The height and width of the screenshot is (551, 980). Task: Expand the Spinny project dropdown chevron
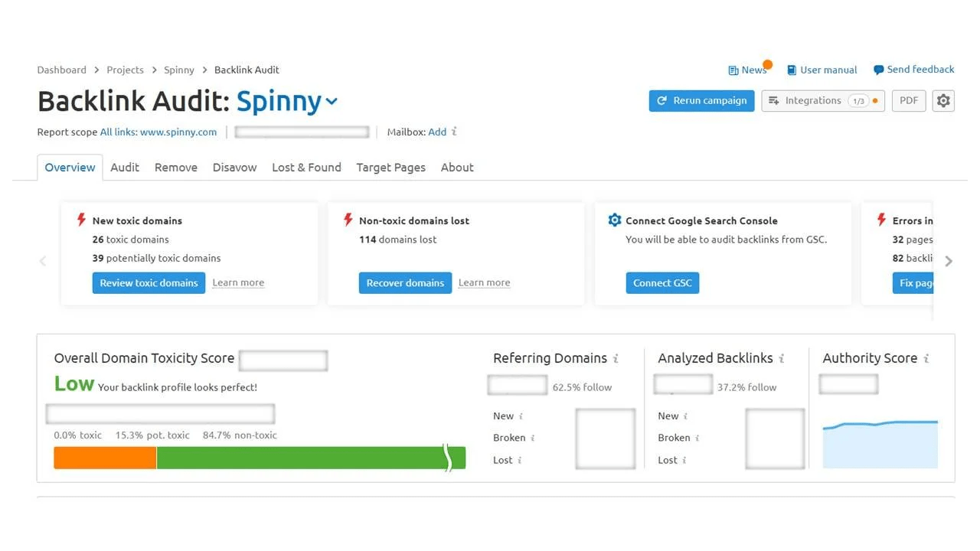332,102
